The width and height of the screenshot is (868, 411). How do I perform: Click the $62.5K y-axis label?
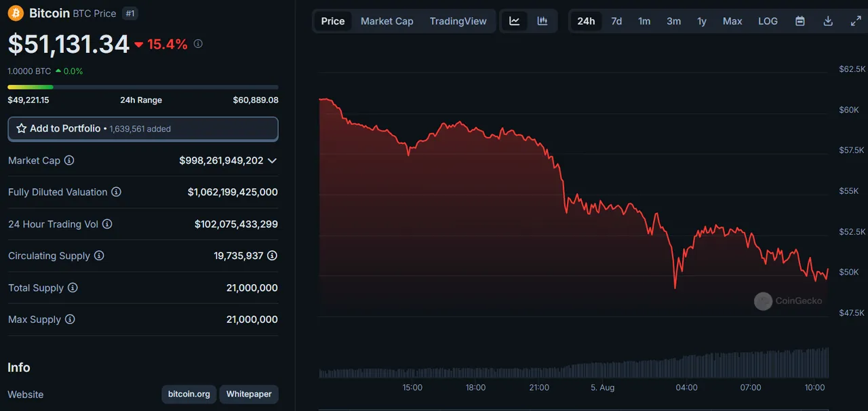(852, 69)
